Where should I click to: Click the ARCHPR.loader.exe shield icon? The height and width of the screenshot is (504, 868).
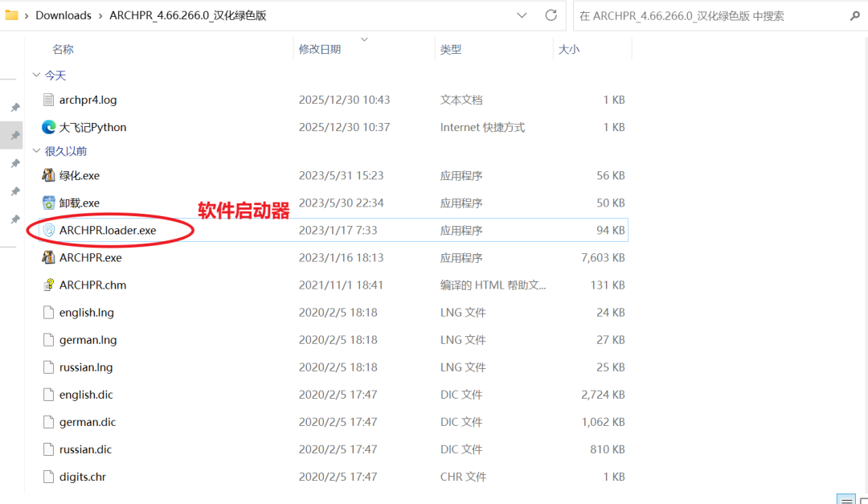pyautogui.click(x=49, y=230)
